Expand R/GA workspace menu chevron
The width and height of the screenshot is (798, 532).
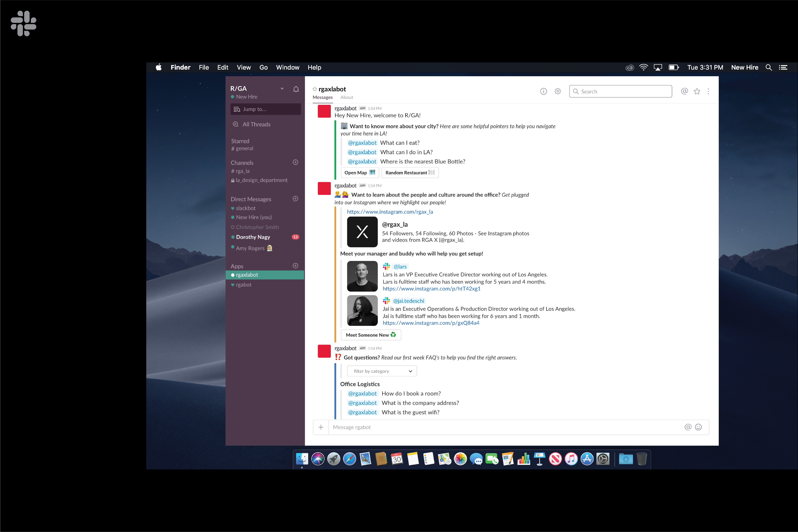282,89
